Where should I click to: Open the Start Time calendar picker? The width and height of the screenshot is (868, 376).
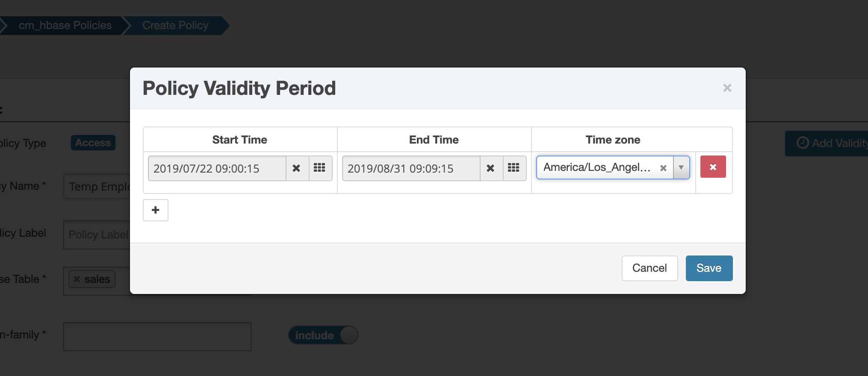[320, 168]
